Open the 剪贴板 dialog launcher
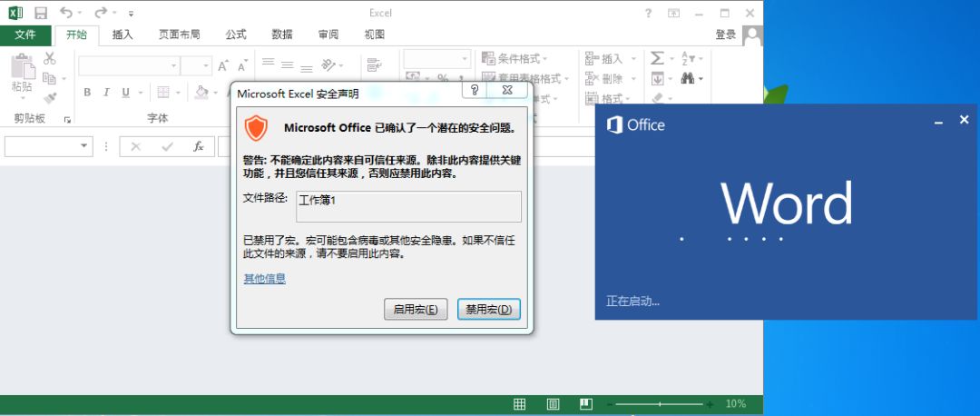This screenshot has height=416, width=980. [67, 120]
